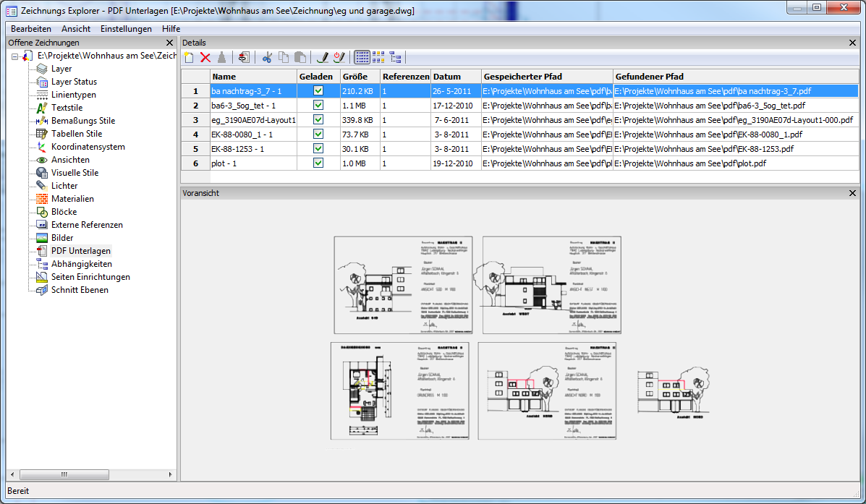Viewport: 866px width, 504px height.
Task: Select the Bemaßungs Stile icon
Action: (x=42, y=121)
